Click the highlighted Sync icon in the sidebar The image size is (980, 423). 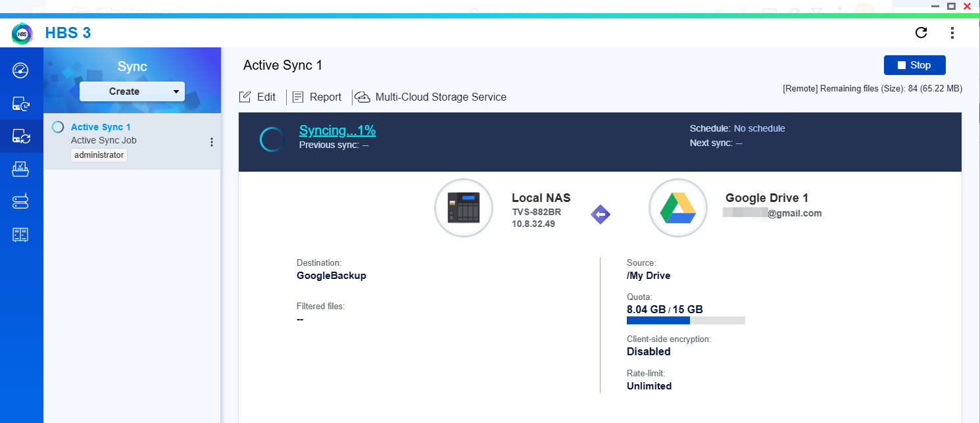click(x=22, y=137)
